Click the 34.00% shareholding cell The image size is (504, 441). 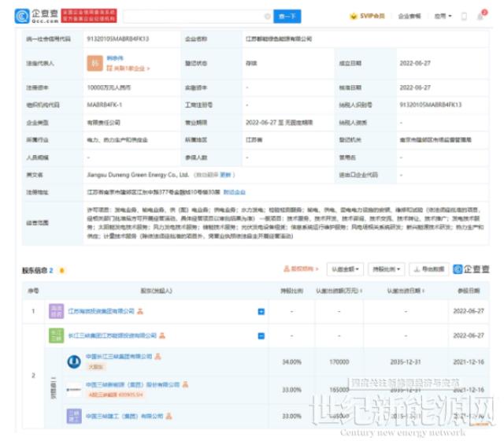(x=291, y=362)
